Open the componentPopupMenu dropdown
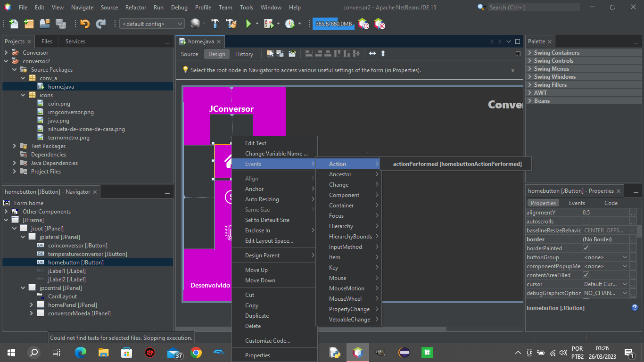644x362 pixels. click(x=625, y=266)
